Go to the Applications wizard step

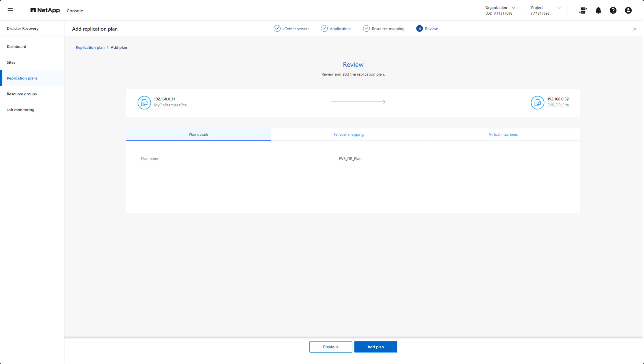336,28
